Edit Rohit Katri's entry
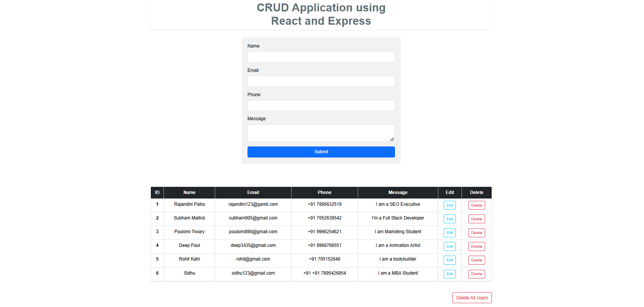The width and height of the screenshot is (644, 307). pyautogui.click(x=449, y=260)
